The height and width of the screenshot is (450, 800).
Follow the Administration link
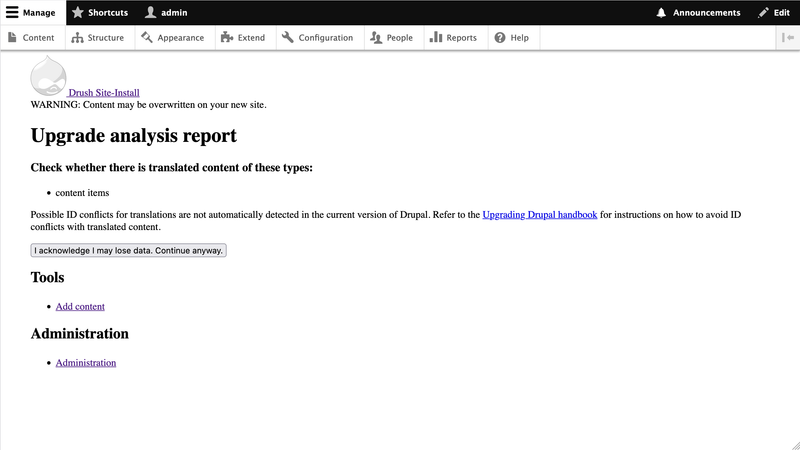pyautogui.click(x=86, y=363)
